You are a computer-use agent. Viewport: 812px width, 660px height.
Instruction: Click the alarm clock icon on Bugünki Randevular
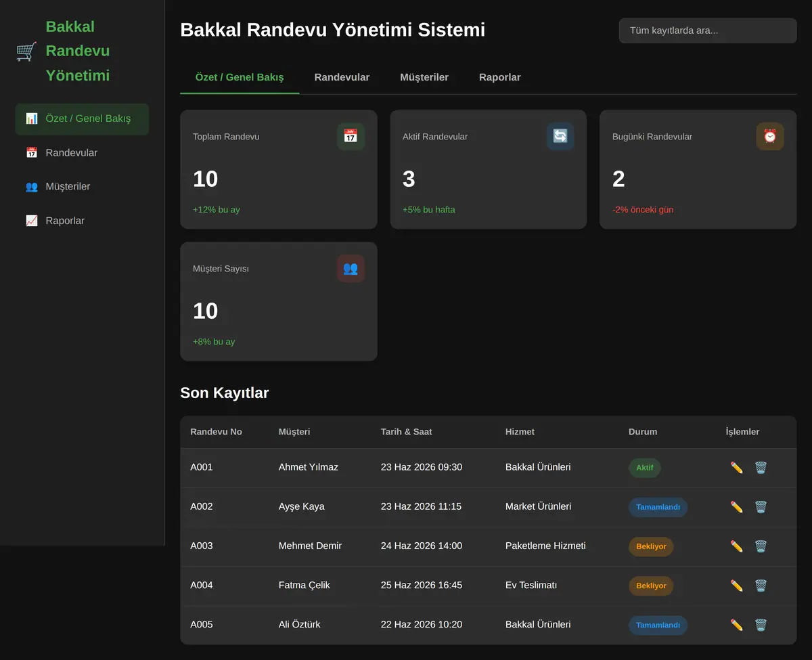(x=770, y=136)
